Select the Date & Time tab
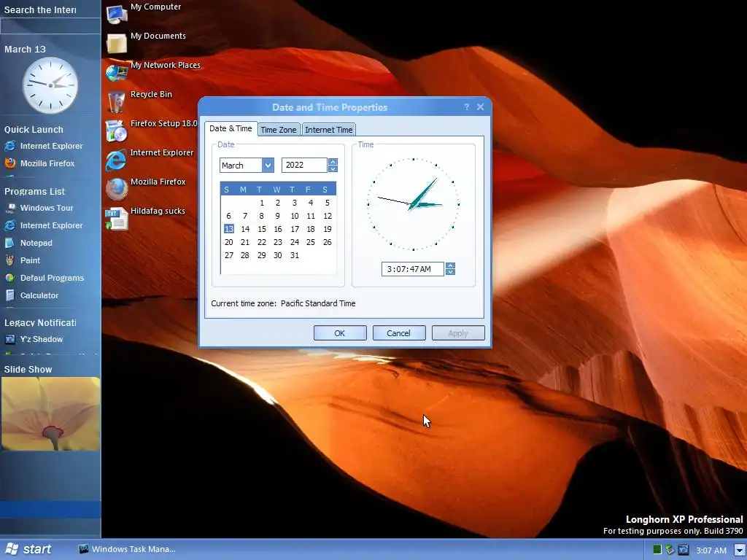Image resolution: width=747 pixels, height=560 pixels. (231, 128)
